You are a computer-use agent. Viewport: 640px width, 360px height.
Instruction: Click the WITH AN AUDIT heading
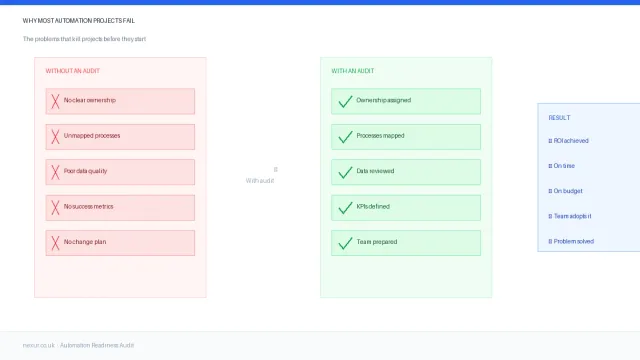(x=353, y=71)
